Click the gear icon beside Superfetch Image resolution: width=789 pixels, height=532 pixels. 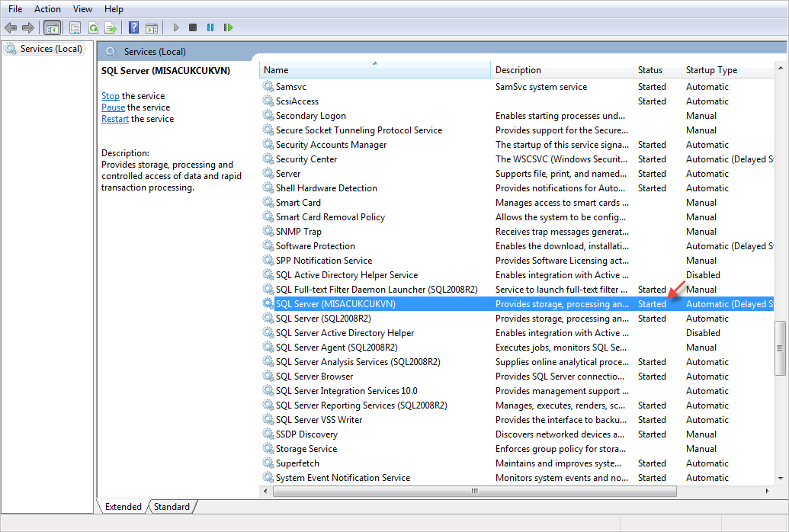268,463
